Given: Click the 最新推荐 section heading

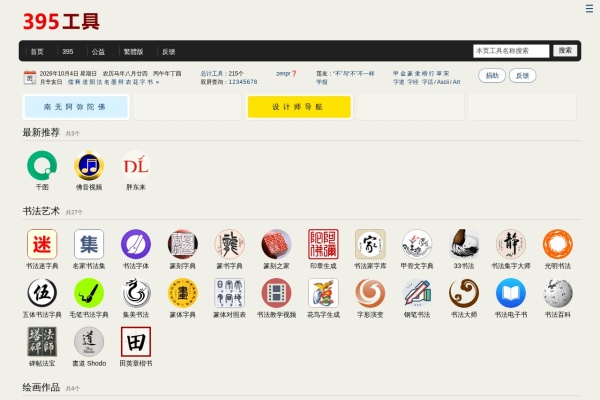Looking at the screenshot, I should click(41, 132).
